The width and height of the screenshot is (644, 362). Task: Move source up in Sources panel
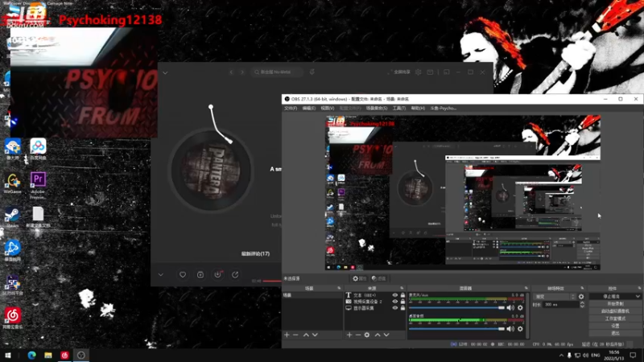378,335
